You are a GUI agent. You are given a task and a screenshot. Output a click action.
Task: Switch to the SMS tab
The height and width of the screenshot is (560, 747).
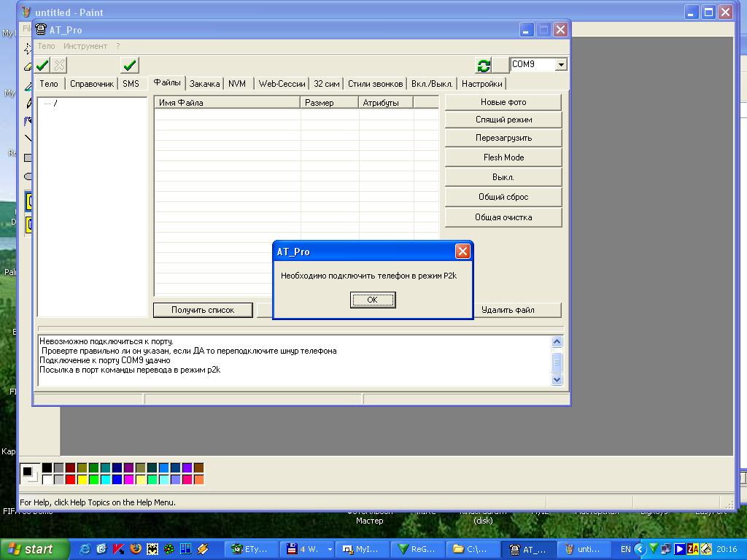pyautogui.click(x=131, y=84)
